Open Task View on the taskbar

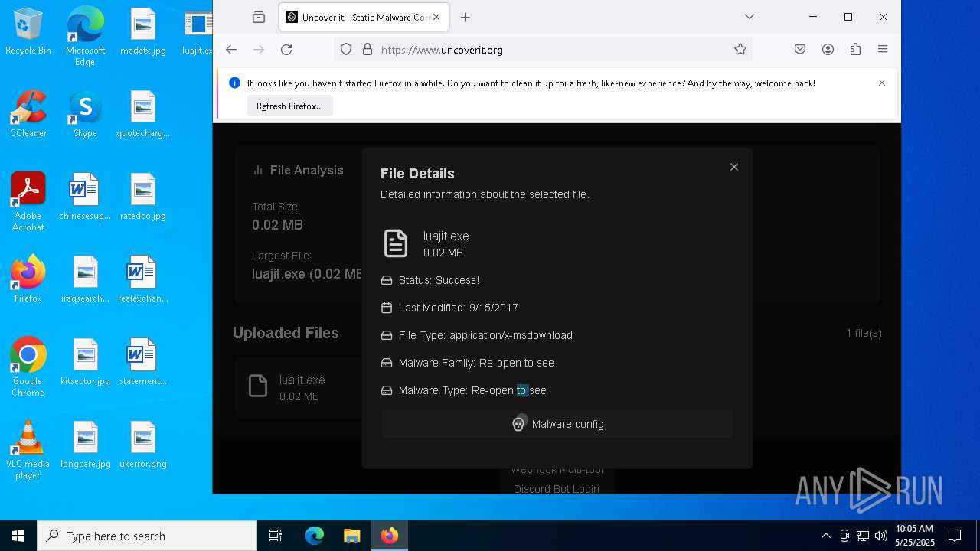(276, 536)
